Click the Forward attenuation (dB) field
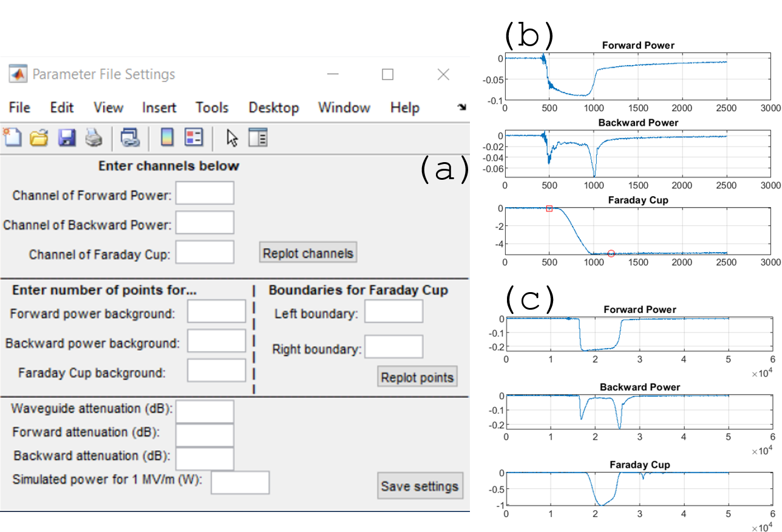This screenshot has height=532, width=782. coord(205,435)
